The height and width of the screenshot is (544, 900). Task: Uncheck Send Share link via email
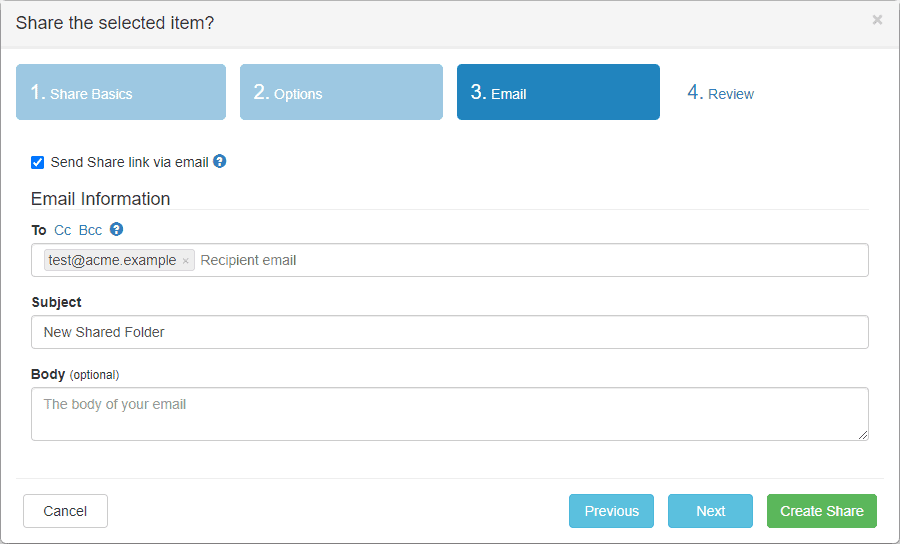pyautogui.click(x=38, y=162)
